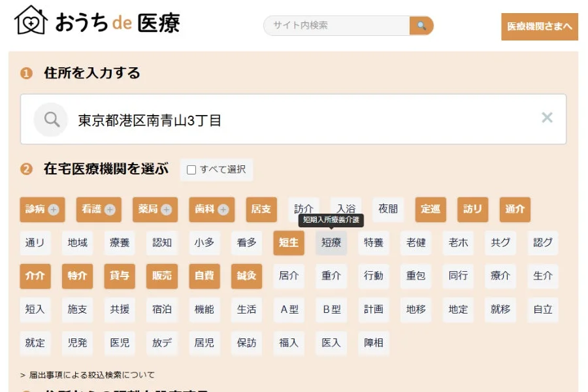Select the 老ホ tag
Screen dimensions: 588x392
point(458,242)
